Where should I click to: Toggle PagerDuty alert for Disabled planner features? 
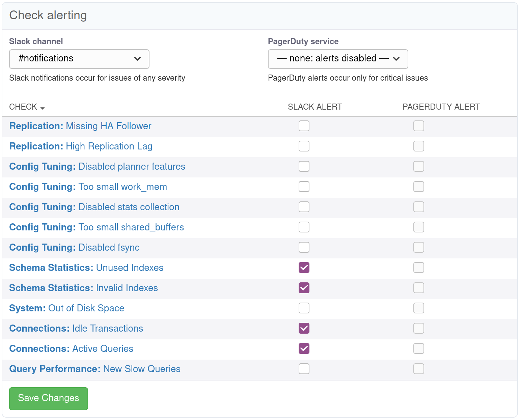(419, 166)
